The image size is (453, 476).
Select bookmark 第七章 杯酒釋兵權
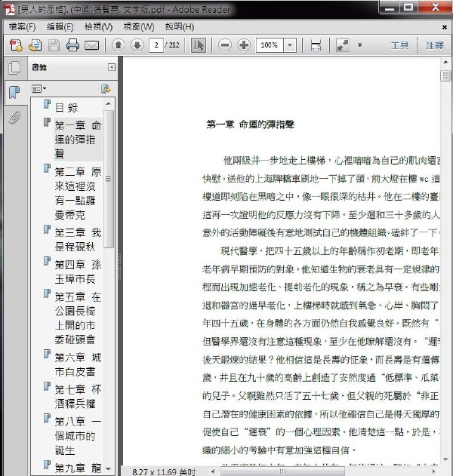click(78, 397)
